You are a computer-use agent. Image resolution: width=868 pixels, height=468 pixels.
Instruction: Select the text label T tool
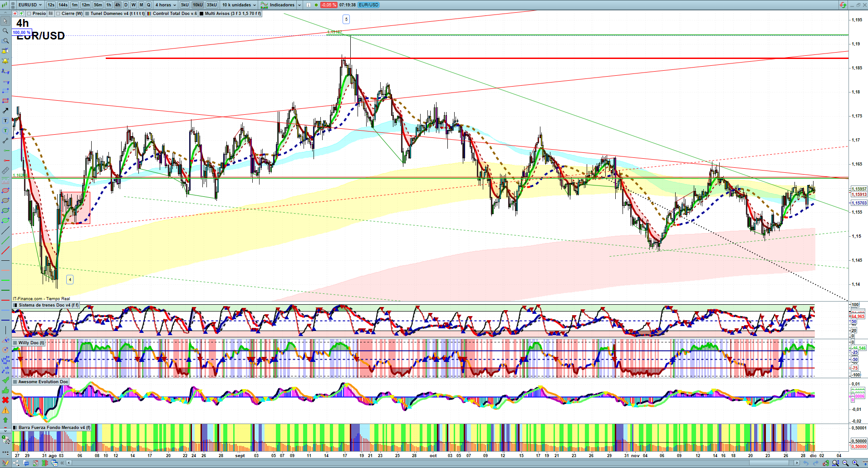[x=5, y=121]
